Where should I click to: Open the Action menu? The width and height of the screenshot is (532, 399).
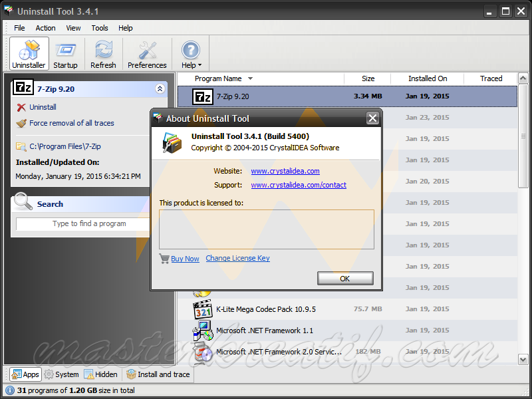[45, 28]
